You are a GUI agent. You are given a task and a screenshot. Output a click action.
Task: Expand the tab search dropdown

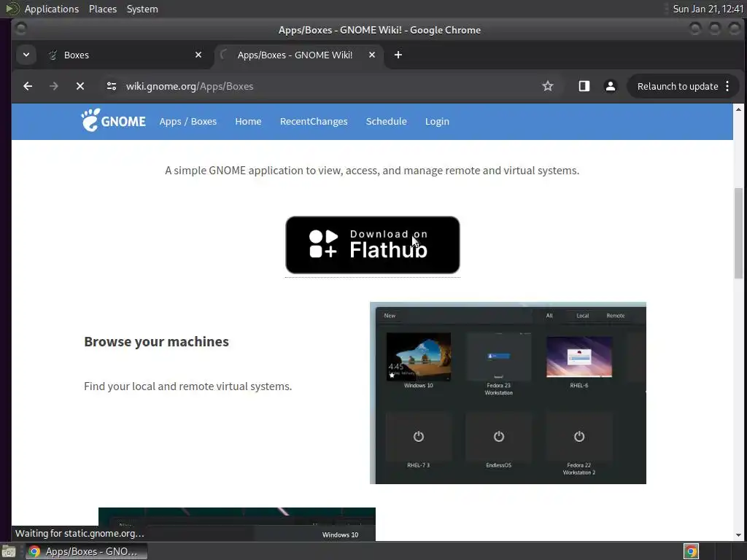26,55
